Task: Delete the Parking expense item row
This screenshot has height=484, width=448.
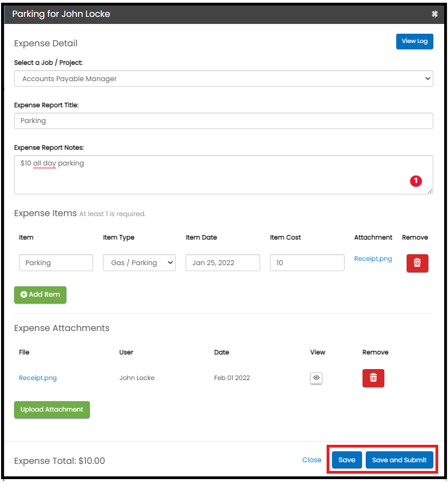Action: pos(417,263)
